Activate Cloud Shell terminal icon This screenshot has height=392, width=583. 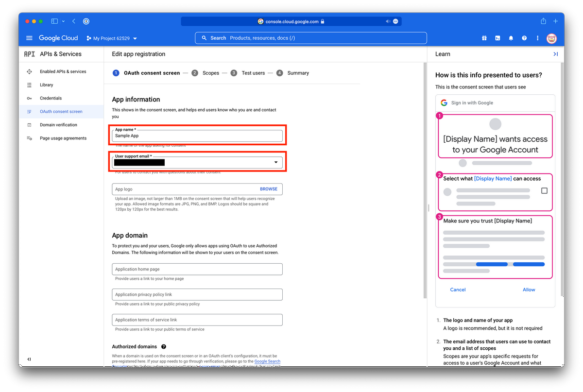(x=497, y=38)
